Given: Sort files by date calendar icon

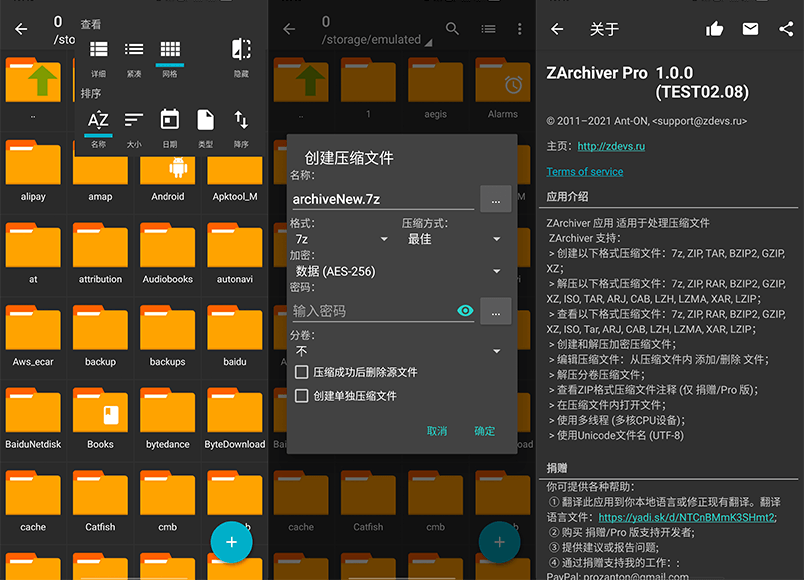Looking at the screenshot, I should click(x=170, y=120).
